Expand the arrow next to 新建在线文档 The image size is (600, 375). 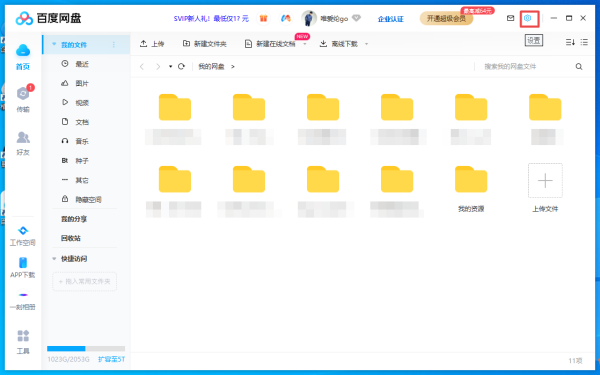click(x=305, y=44)
